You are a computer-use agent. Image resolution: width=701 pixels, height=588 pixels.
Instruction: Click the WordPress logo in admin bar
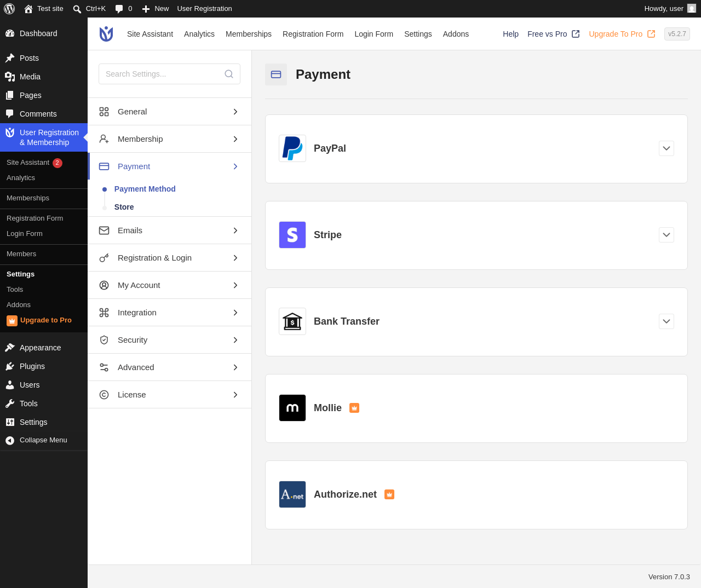(x=9, y=9)
